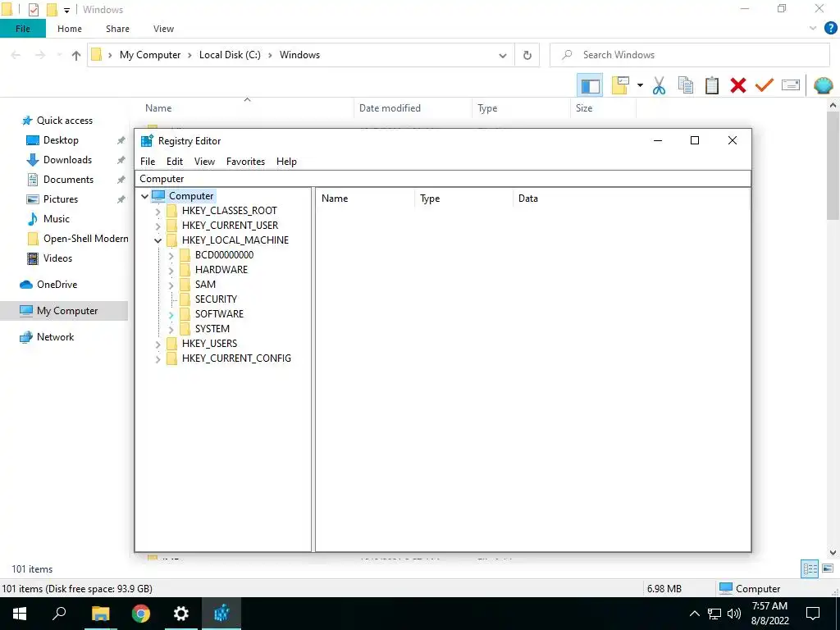Open the Explorer Home ribbon tab
The width and height of the screenshot is (840, 630).
[x=70, y=29]
